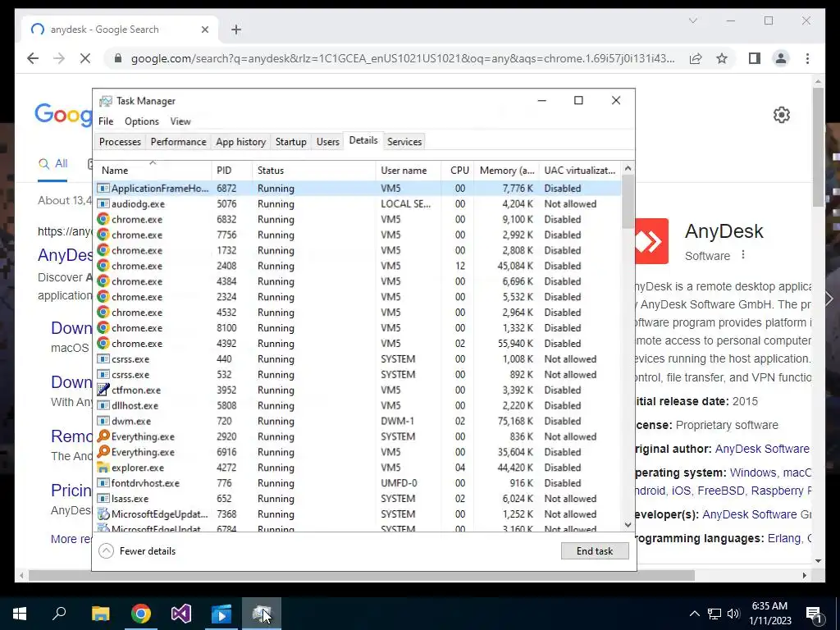840x630 pixels.
Task: Click Chrome page vertical scrollbar thumb
Action: coord(818,147)
